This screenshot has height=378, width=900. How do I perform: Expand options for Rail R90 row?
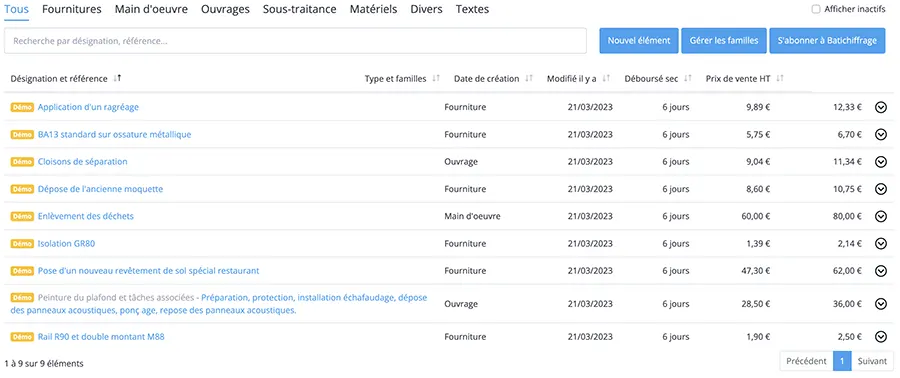[881, 337]
